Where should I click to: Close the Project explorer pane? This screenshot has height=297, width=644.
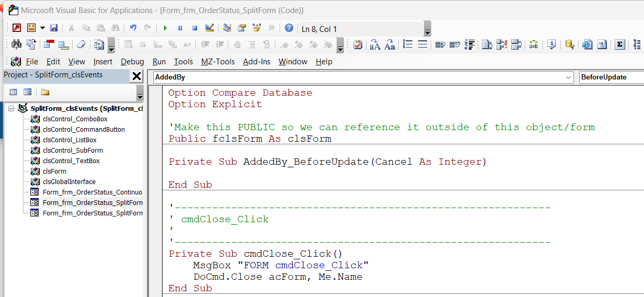coord(136,76)
